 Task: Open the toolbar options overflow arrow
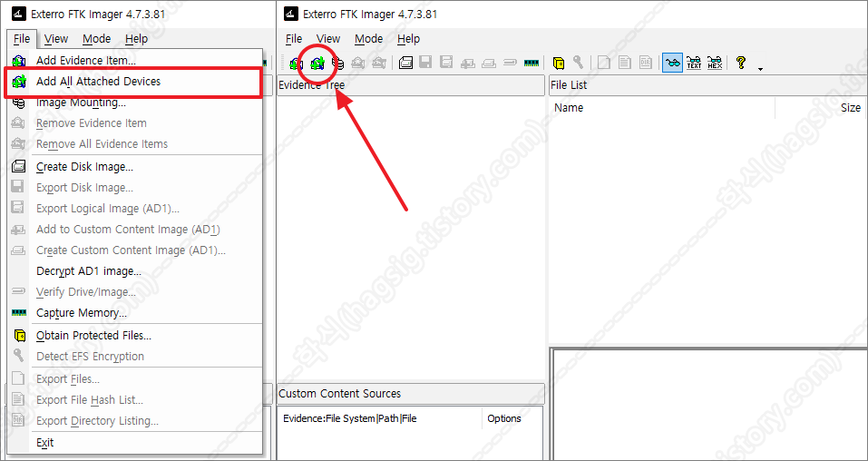click(760, 69)
